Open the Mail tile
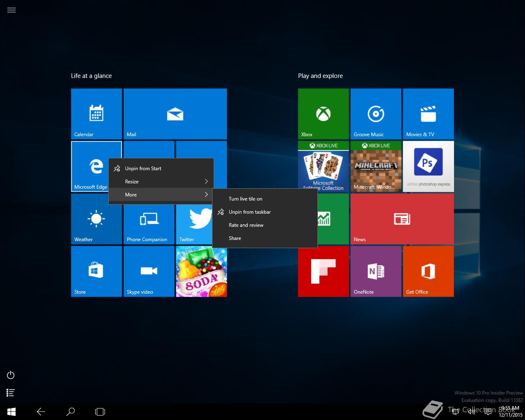The width and height of the screenshot is (525, 420). tap(175, 114)
